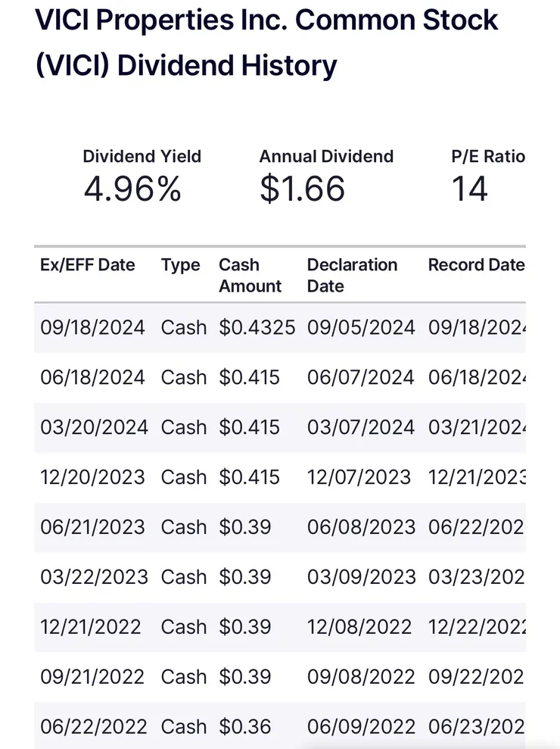Select the $0.36 cash amount cell

[x=245, y=727]
